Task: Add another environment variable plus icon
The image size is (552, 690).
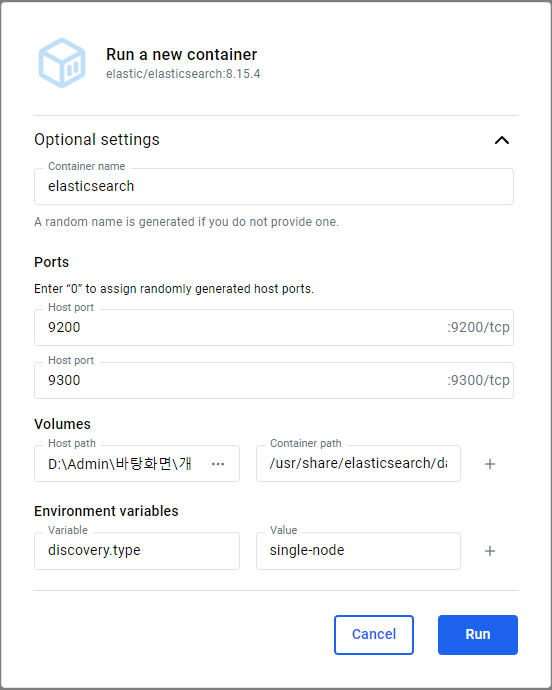Action: 490,551
